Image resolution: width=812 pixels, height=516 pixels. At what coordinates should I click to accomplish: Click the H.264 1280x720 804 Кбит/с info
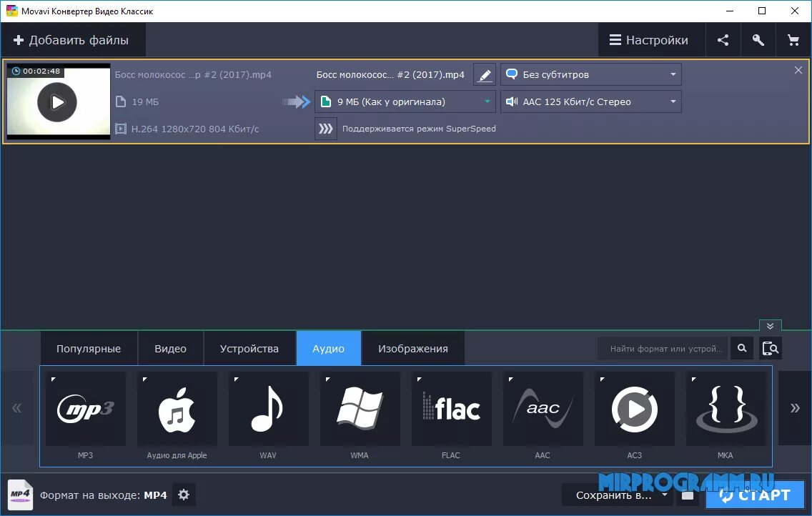(x=195, y=129)
